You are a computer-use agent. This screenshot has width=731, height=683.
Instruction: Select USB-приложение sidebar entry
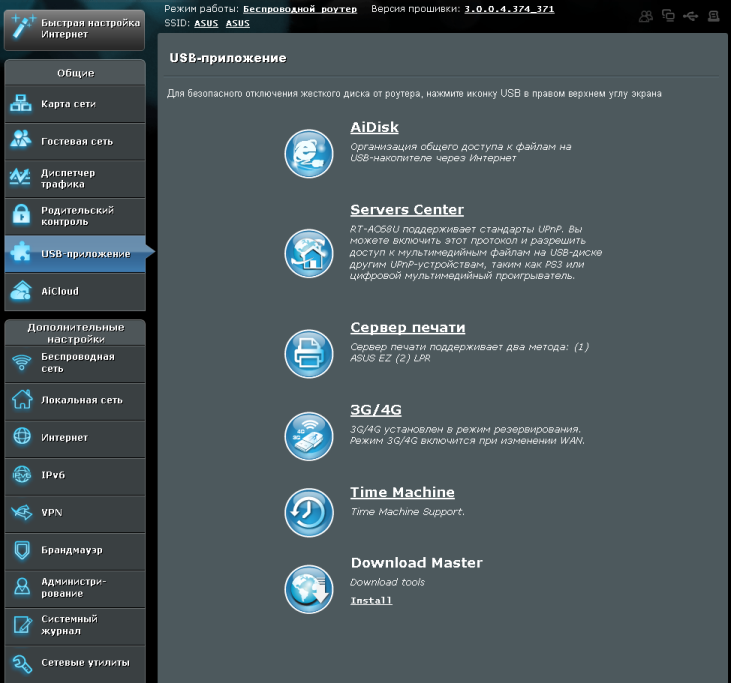75,254
